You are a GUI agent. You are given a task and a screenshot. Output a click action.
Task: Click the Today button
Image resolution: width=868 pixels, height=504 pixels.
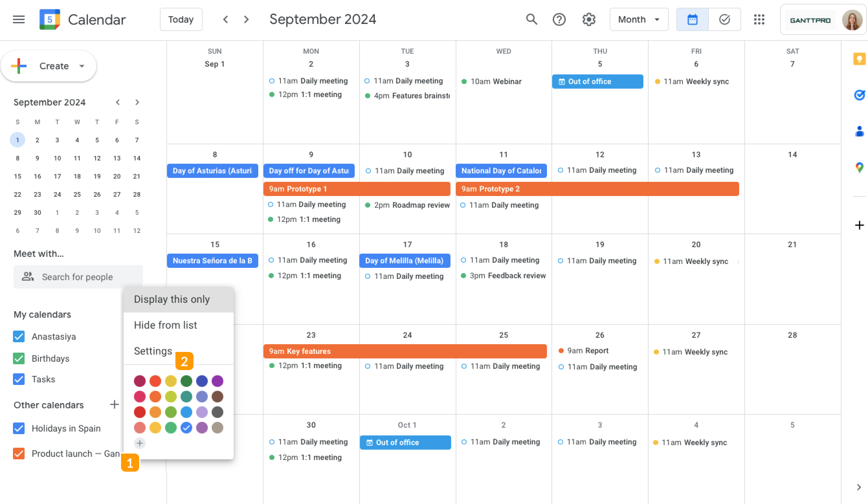181,20
